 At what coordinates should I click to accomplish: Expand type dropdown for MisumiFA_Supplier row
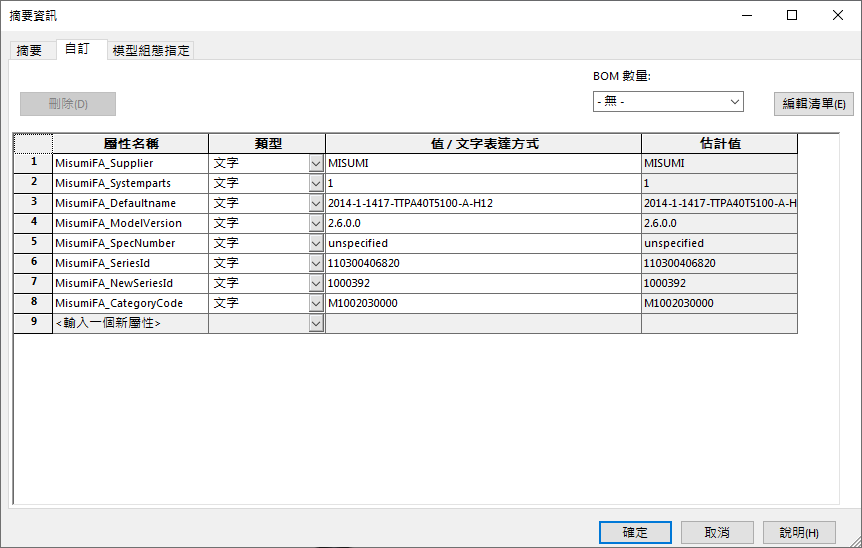(x=316, y=163)
